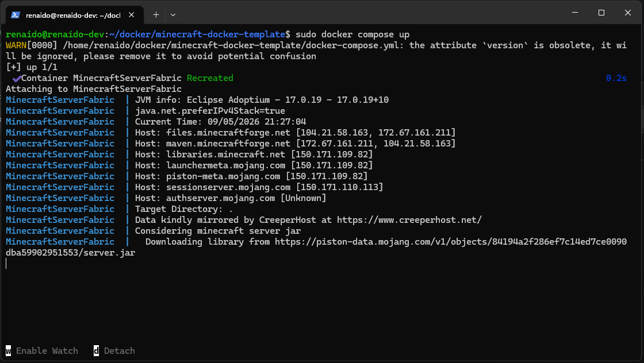This screenshot has width=644, height=363.
Task: Click the 'sudo docker compose up' command
Action: 352,34
